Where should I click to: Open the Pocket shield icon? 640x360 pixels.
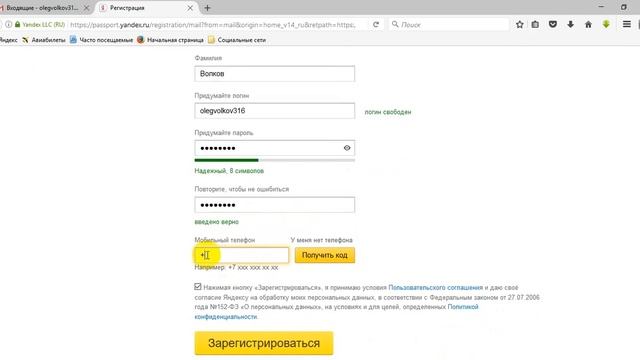coord(553,24)
